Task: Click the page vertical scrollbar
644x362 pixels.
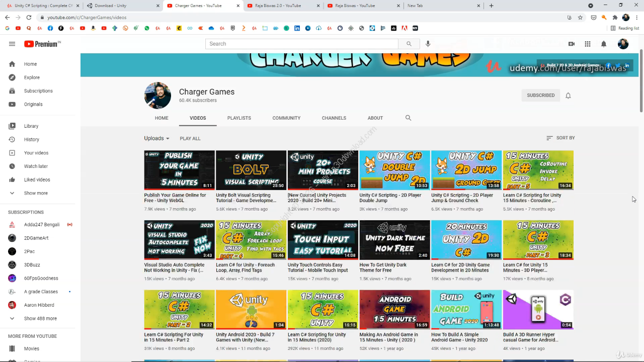Action: click(641, 80)
